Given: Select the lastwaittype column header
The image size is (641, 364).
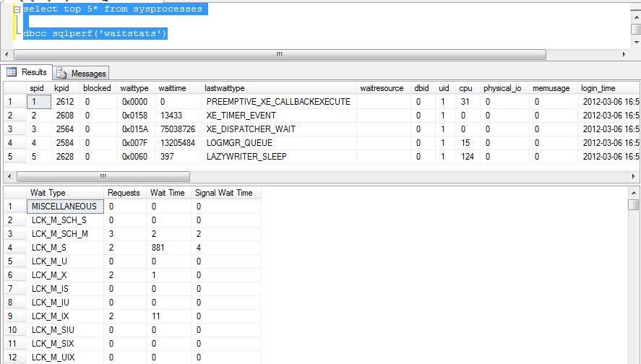Looking at the screenshot, I should tap(224, 88).
